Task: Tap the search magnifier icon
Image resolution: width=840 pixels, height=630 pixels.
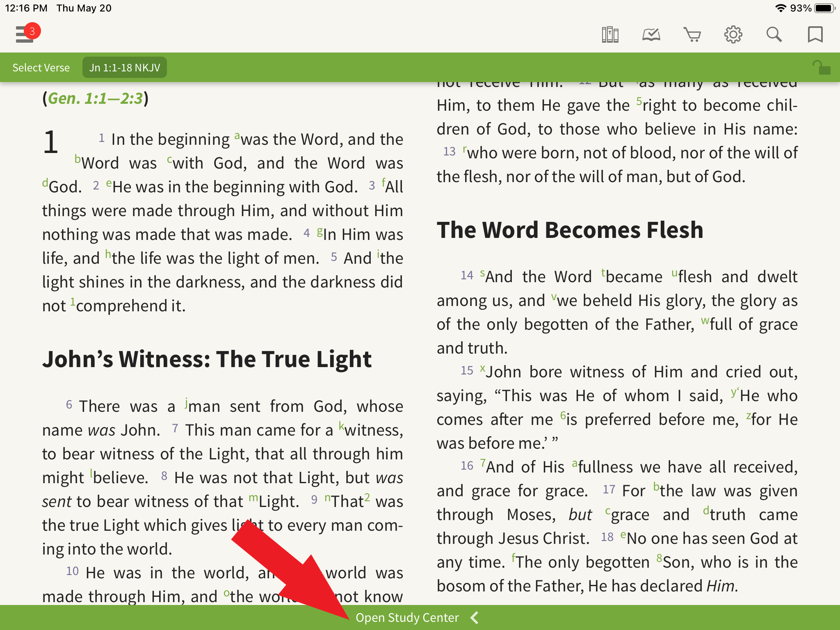Action: click(774, 34)
